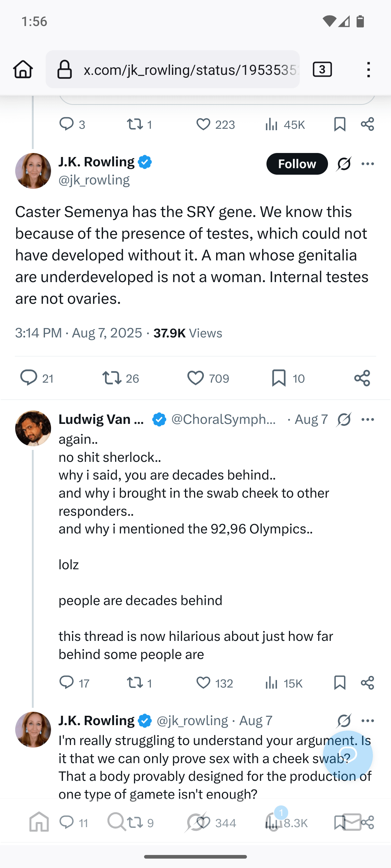Image resolution: width=391 pixels, height=868 pixels.
Task: Bookmark the main post with 10 bookmarks
Action: [279, 378]
